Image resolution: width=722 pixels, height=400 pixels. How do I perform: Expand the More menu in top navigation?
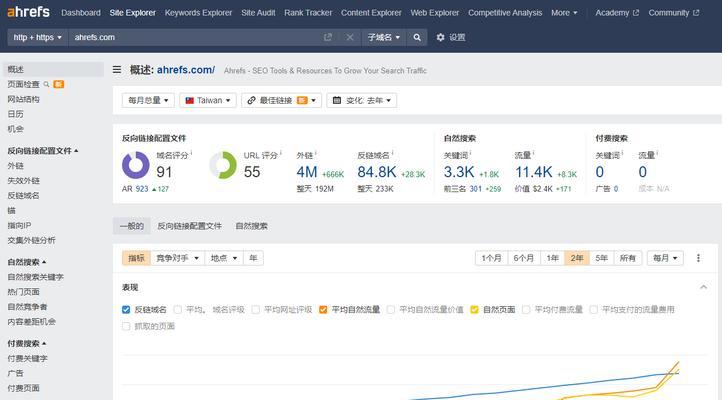pos(564,13)
